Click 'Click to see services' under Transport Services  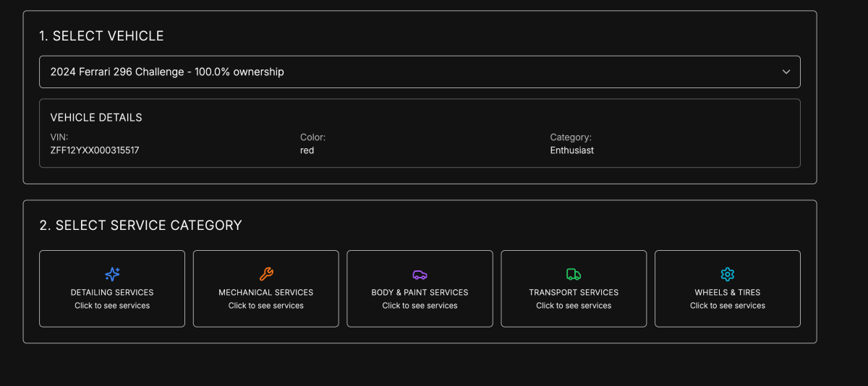(x=574, y=306)
